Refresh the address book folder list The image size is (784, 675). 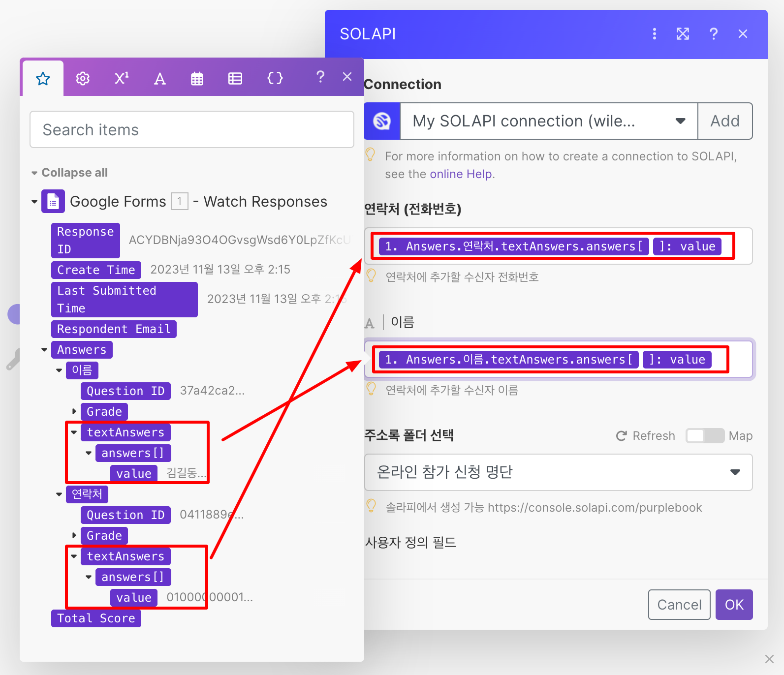pos(646,436)
